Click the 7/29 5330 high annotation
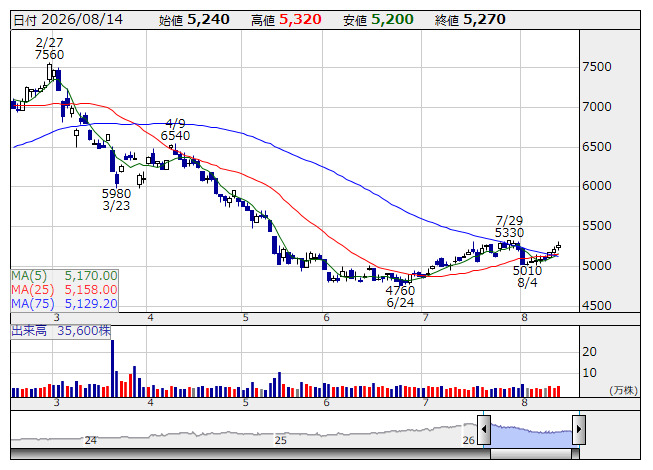The height and width of the screenshot is (470, 653). tap(509, 226)
